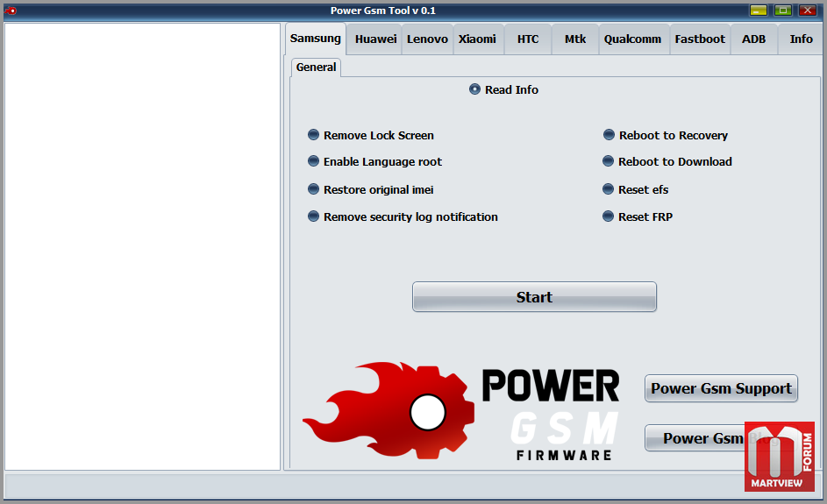Close the Power Gsm Tool window
The image size is (827, 504).
tap(808, 10)
